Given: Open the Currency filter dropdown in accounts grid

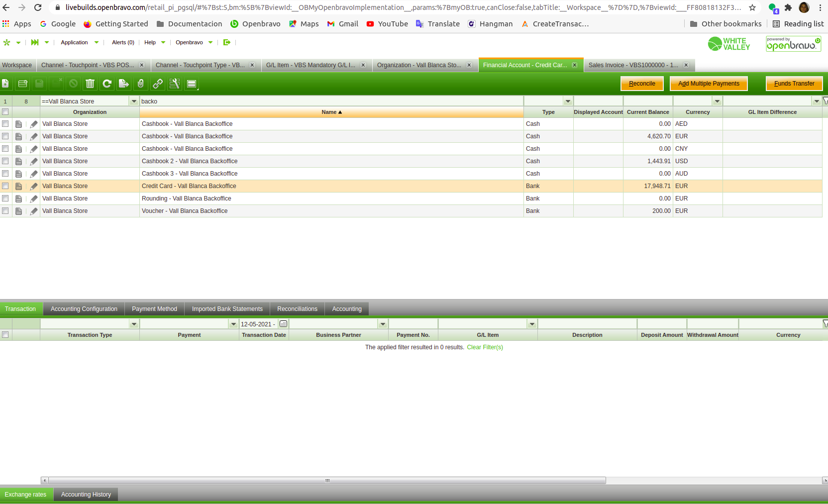Looking at the screenshot, I should pyautogui.click(x=717, y=101).
